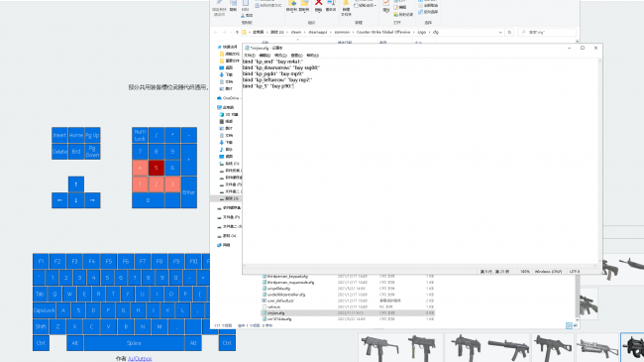Viewport: 644px width, 362px height.
Task: Open Notepad's Format menu (格式)
Action: click(x=280, y=56)
